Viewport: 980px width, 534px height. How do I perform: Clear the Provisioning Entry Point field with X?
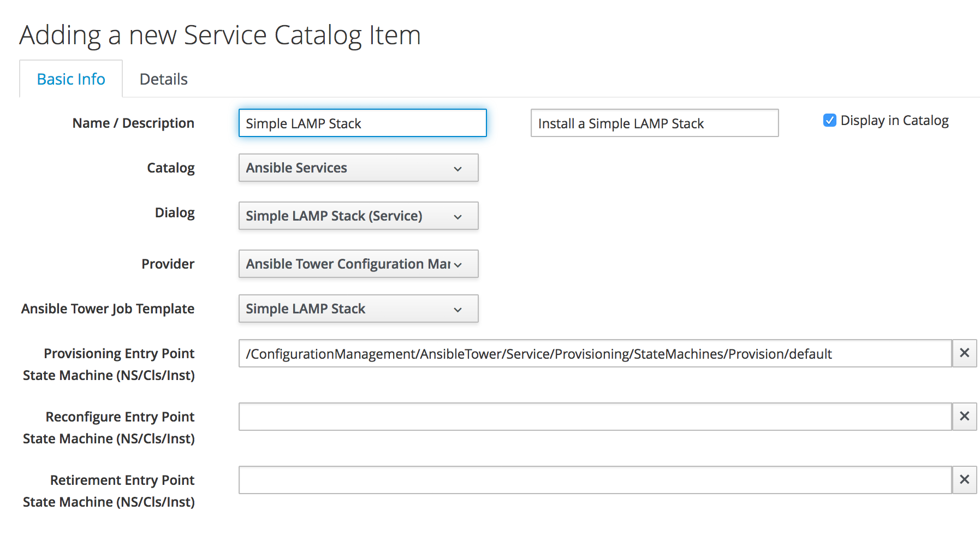pos(964,353)
